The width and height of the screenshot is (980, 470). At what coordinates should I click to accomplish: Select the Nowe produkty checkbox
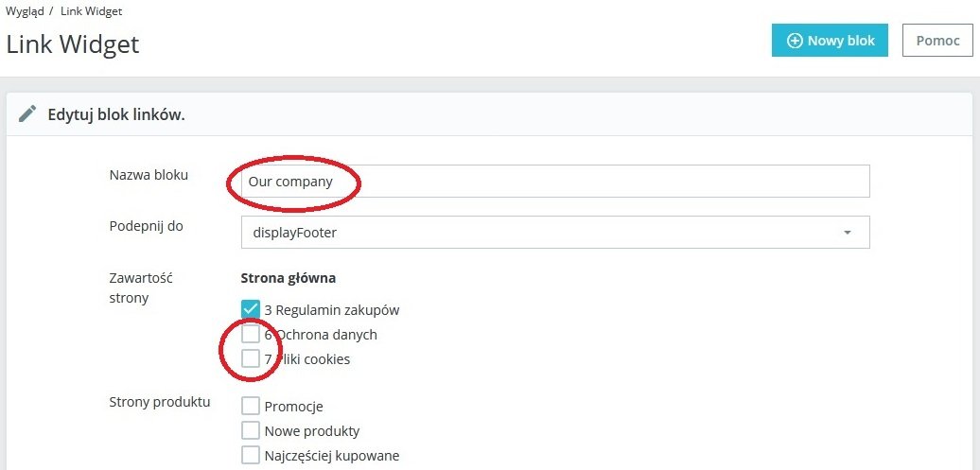251,431
